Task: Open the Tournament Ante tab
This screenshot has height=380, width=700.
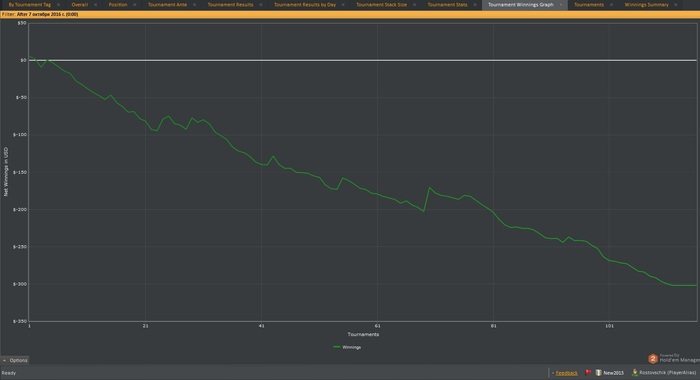Action: [167, 4]
